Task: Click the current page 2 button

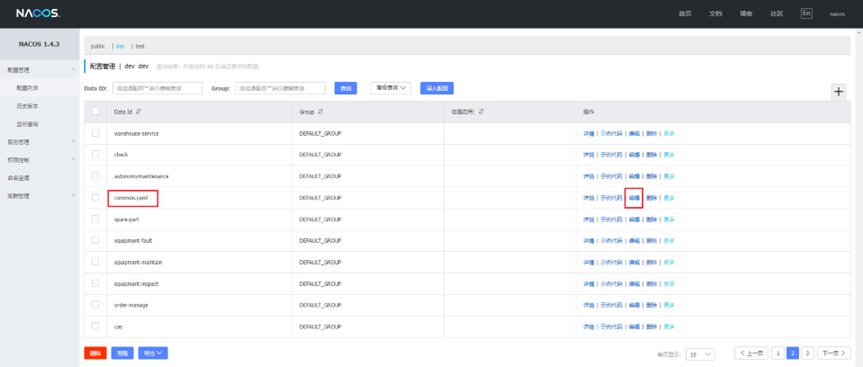Action: point(793,353)
